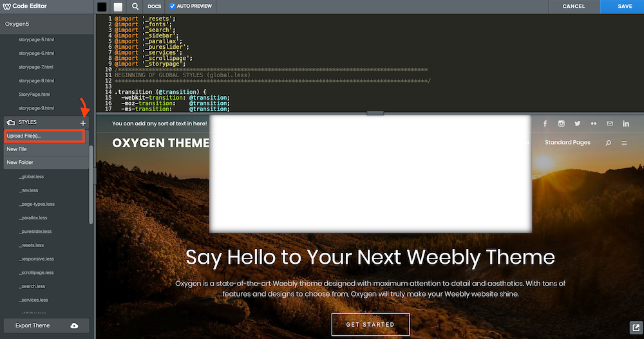
Task: Click the cloud download icon on Export Theme
Action: click(x=74, y=325)
